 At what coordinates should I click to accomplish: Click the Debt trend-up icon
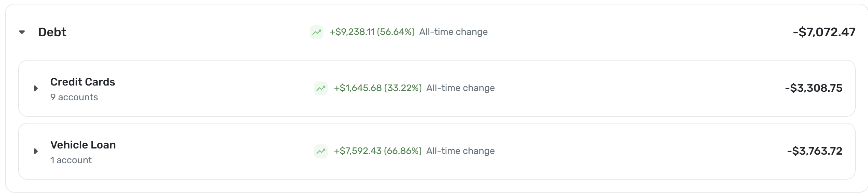pos(317,32)
